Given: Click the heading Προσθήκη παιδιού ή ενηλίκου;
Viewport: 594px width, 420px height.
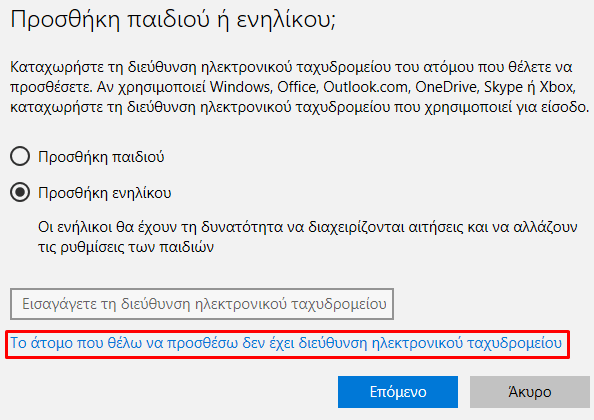Looking at the screenshot, I should (173, 20).
